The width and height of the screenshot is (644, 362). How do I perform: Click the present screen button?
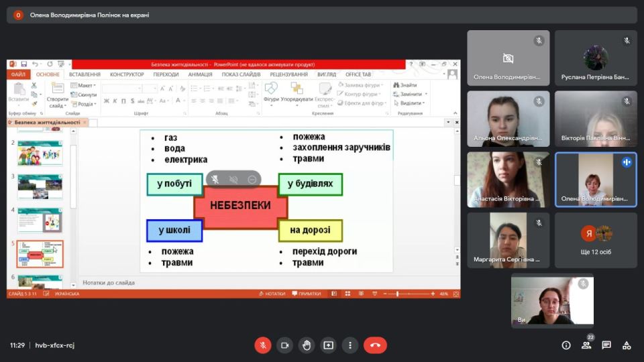[x=328, y=345]
